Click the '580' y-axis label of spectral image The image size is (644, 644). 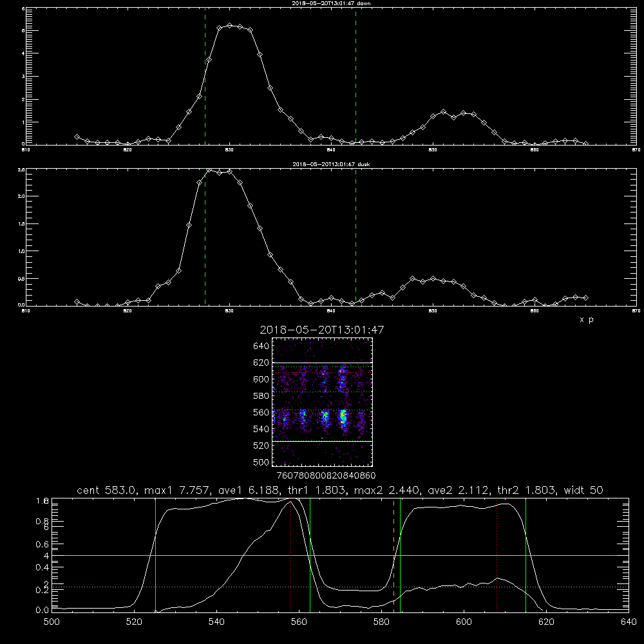pyautogui.click(x=261, y=395)
